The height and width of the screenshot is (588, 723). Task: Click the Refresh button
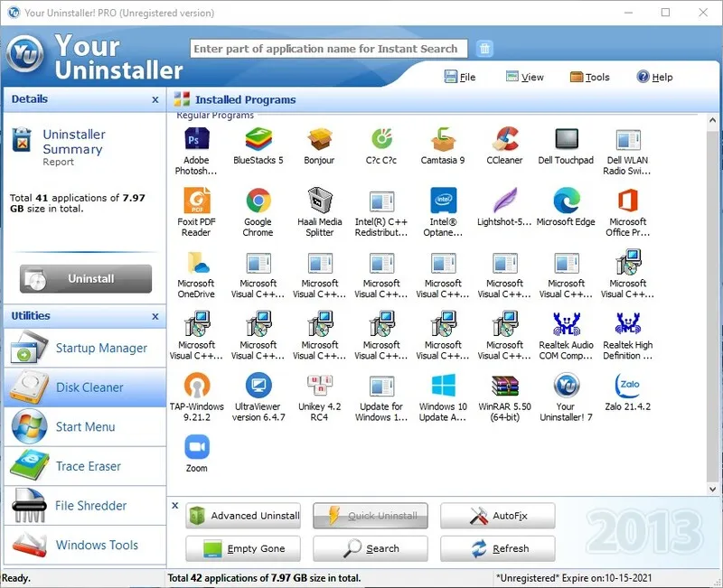click(498, 549)
